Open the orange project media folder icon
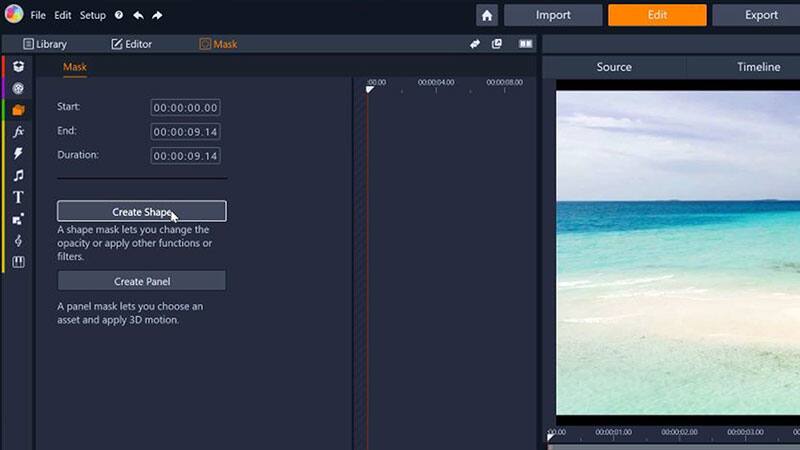The width and height of the screenshot is (800, 450). tap(18, 110)
